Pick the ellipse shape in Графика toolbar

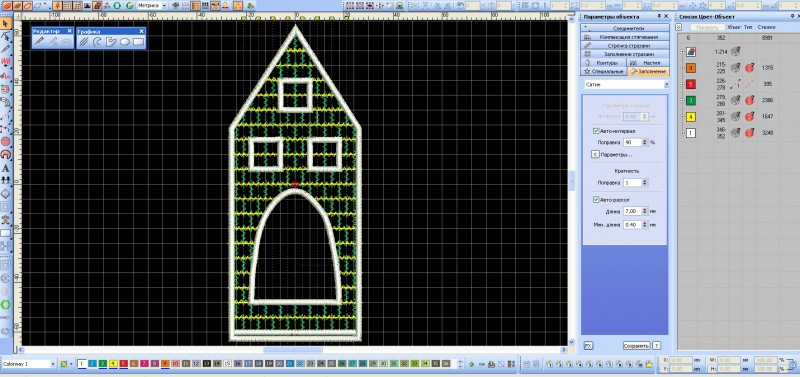coord(124,42)
